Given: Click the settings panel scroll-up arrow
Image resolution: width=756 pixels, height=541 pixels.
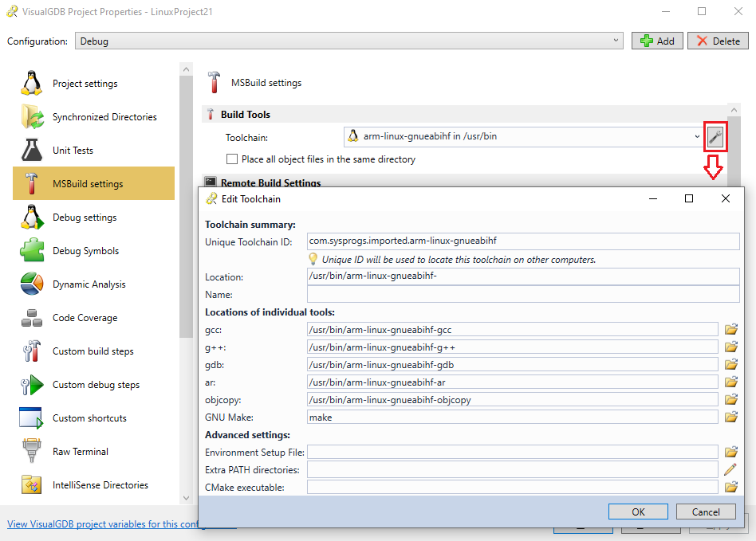Looking at the screenshot, I should click(x=734, y=110).
